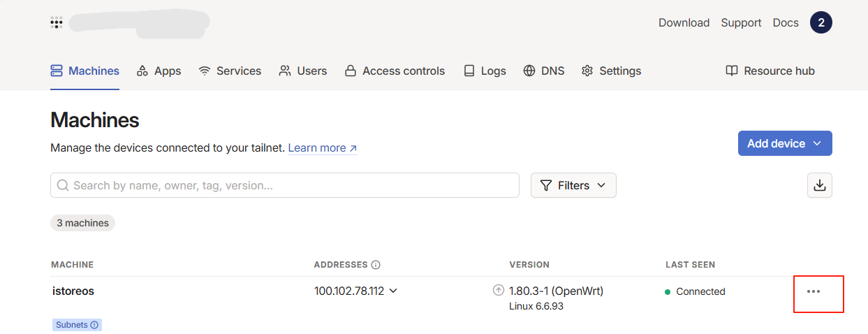
Task: Follow the Learn more link
Action: (323, 148)
